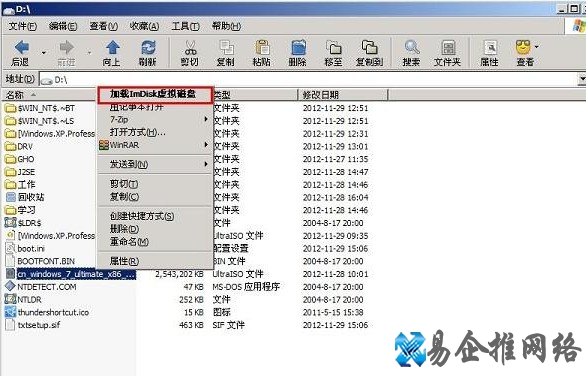Open the 查看(V) menu
This screenshot has height=376, width=586.
coord(104,26)
